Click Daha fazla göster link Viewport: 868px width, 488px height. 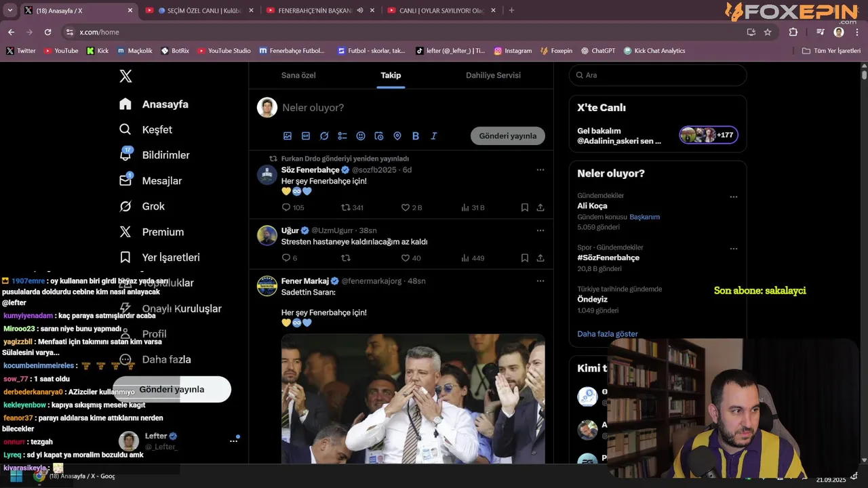click(608, 334)
